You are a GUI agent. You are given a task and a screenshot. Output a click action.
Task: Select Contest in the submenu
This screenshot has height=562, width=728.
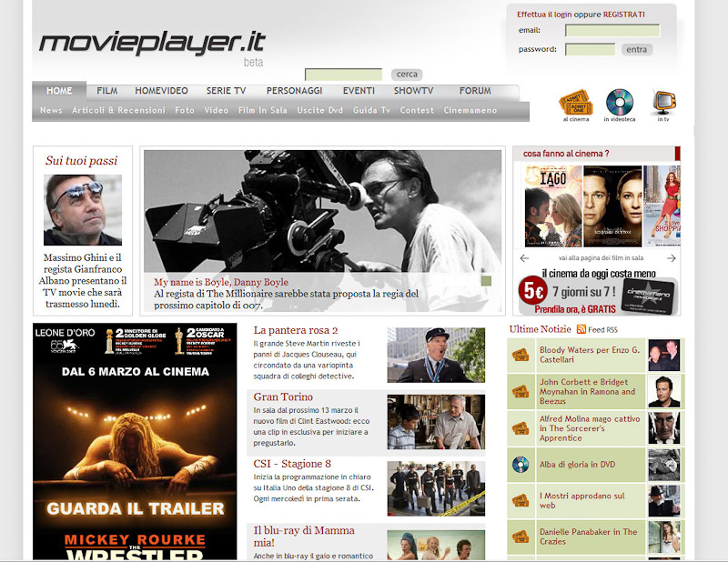(x=417, y=110)
